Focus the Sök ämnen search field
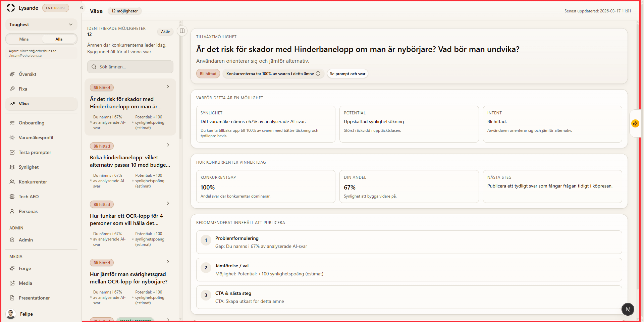Viewport: 644px width, 322px height. (130, 67)
